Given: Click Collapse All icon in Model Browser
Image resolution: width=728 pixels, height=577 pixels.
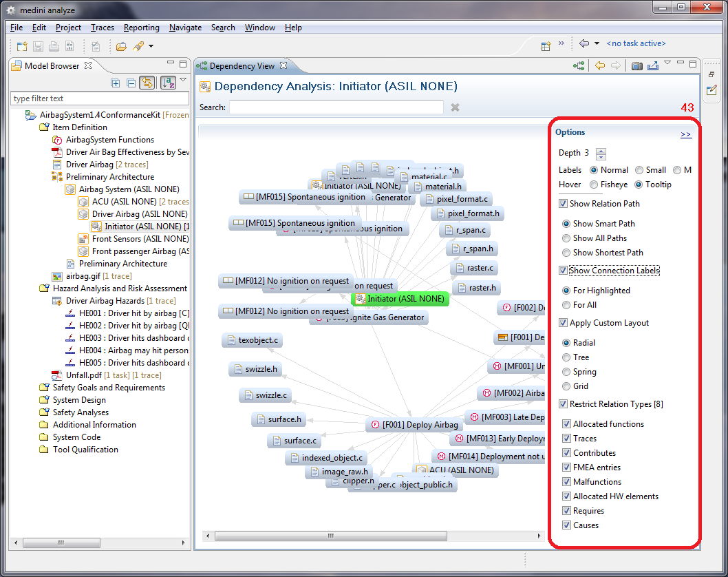Looking at the screenshot, I should (x=131, y=83).
